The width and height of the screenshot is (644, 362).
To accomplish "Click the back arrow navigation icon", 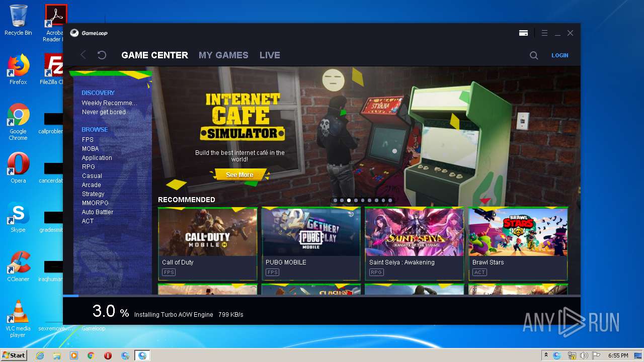I will (x=83, y=55).
